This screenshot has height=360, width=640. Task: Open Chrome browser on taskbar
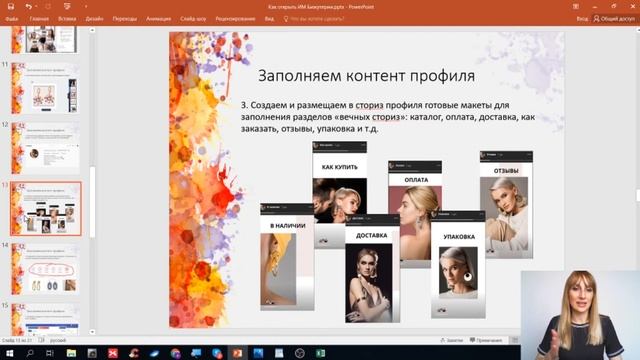point(176,353)
